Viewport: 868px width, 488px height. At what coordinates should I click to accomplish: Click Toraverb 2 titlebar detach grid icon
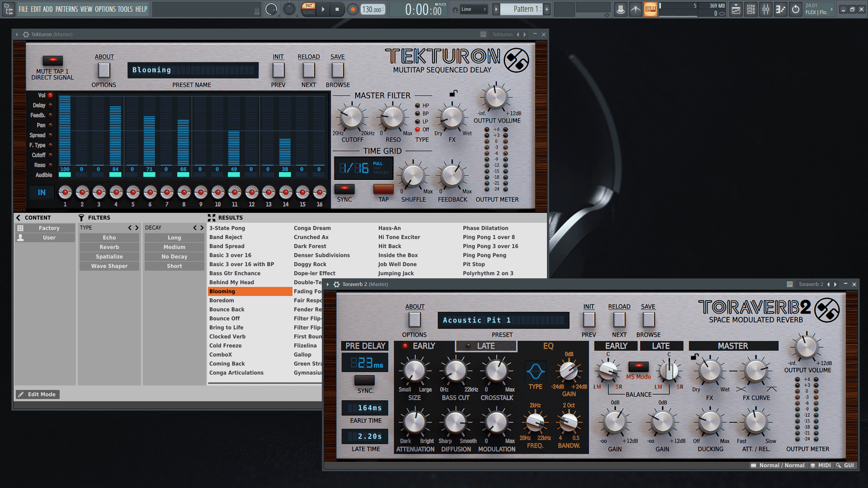point(790,284)
